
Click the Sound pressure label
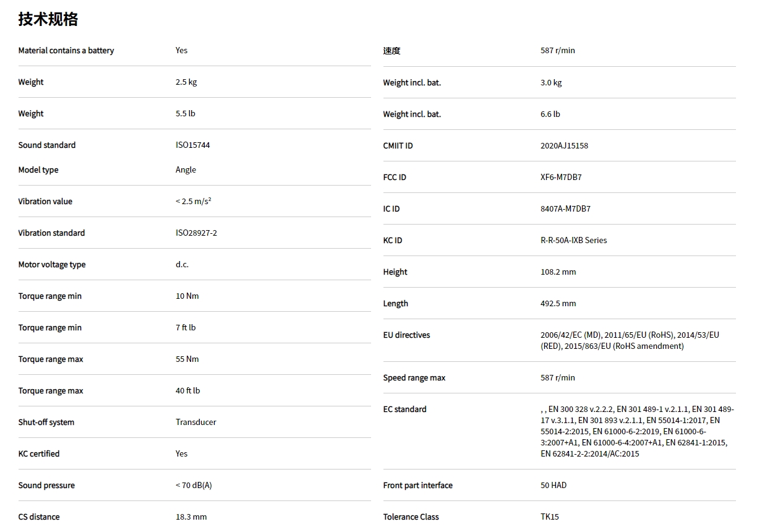pyautogui.click(x=46, y=486)
